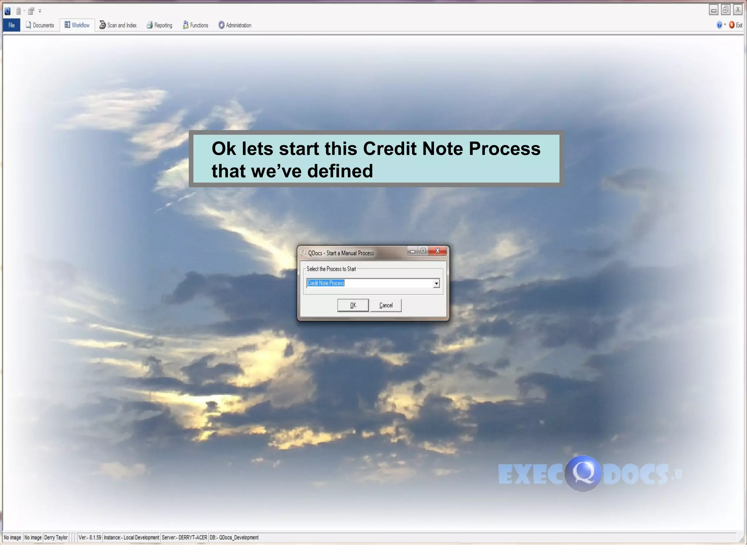Screen dimensions: 747x560
Task: Click the Start a Manual Process dialog icon
Action: (x=303, y=253)
